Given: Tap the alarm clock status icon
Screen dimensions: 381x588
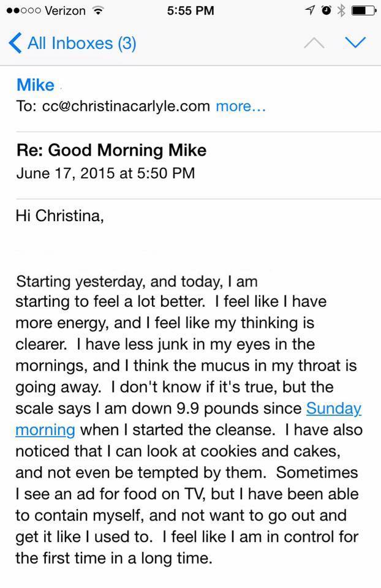Looking at the screenshot, I should [x=326, y=10].
